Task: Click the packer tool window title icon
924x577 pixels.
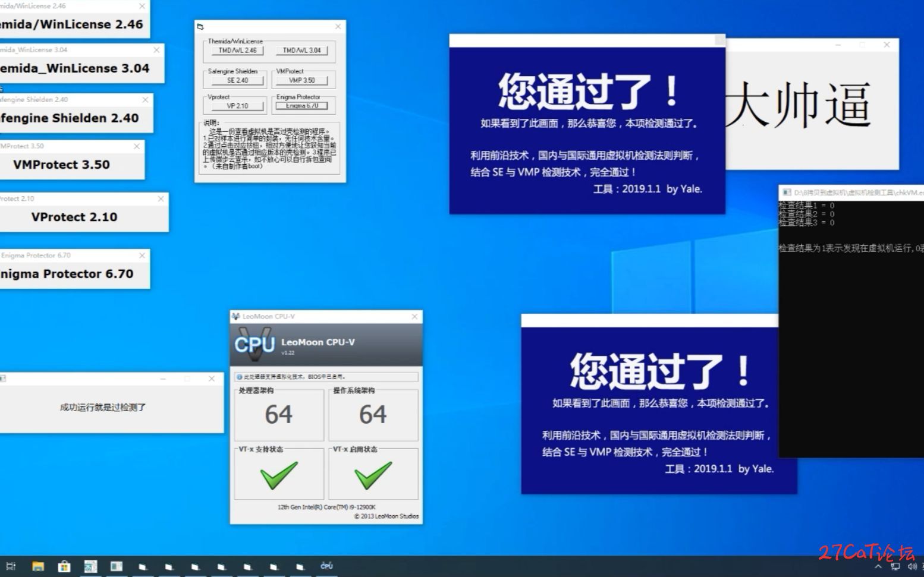Action: (x=200, y=27)
